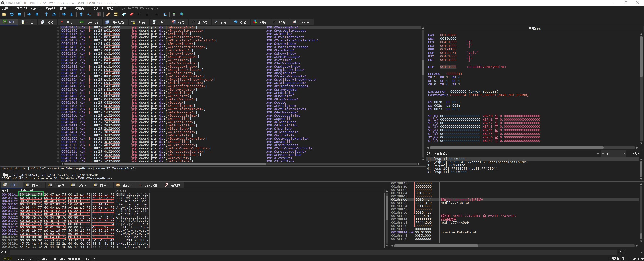This screenshot has width=644, height=261.
Task: Toggle breakpoint dot at address 0040143A
Action: point(58,27)
